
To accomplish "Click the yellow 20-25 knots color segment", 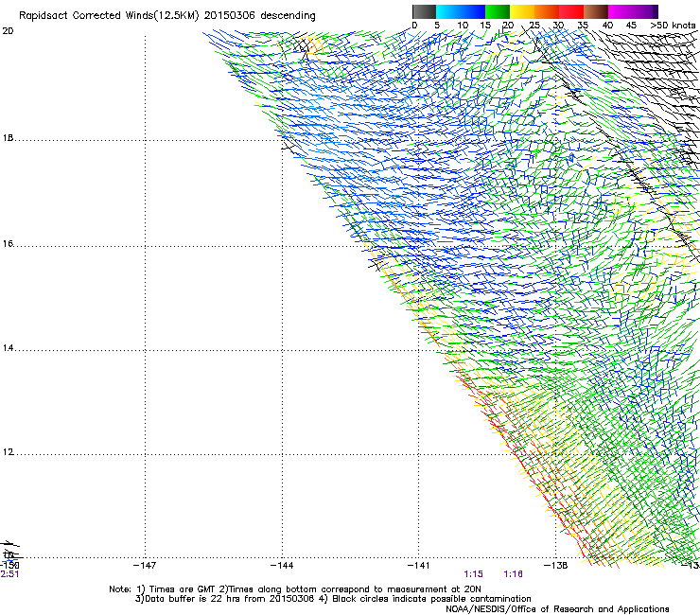I will 522,11.
